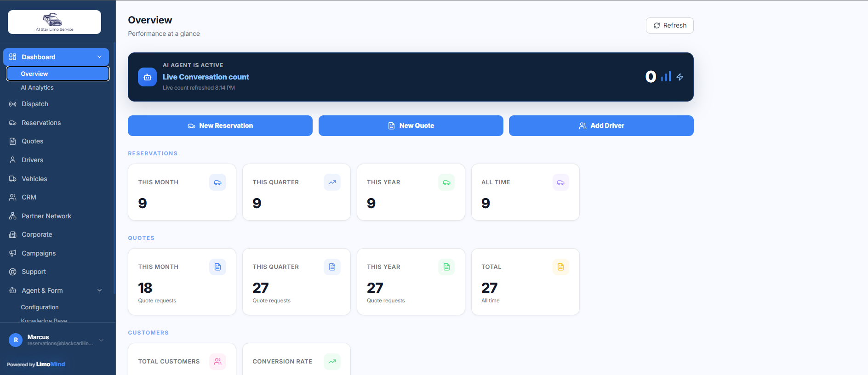Click the Reservations car icon in sidebar

click(x=12, y=123)
